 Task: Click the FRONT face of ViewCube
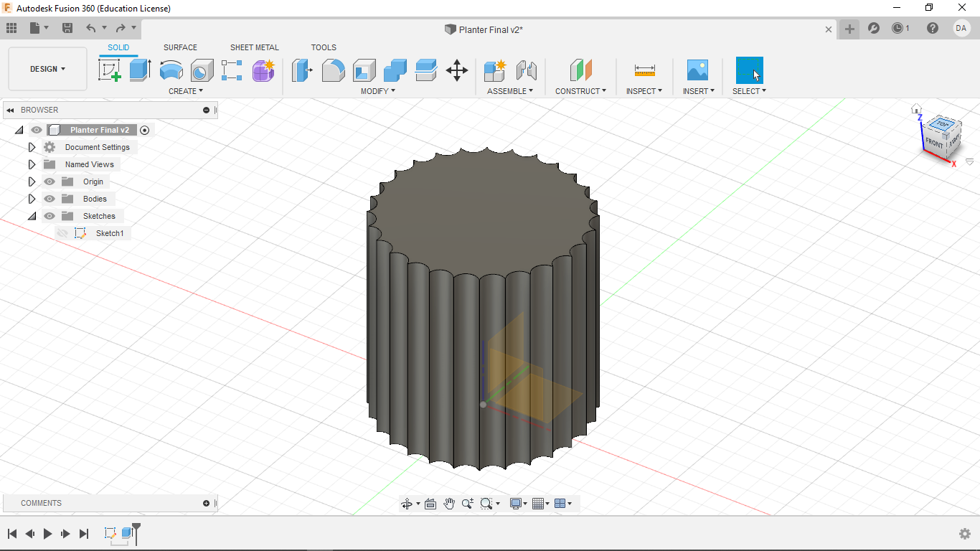[934, 143]
